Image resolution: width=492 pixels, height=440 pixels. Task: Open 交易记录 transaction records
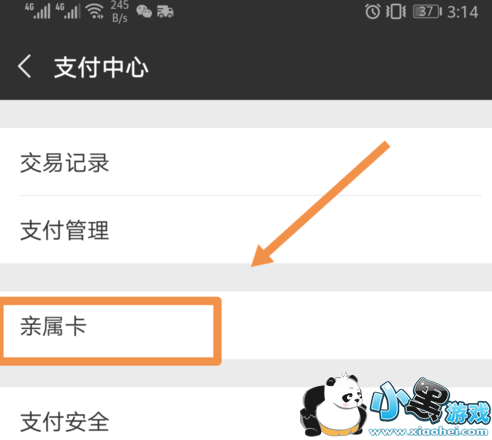(246, 162)
